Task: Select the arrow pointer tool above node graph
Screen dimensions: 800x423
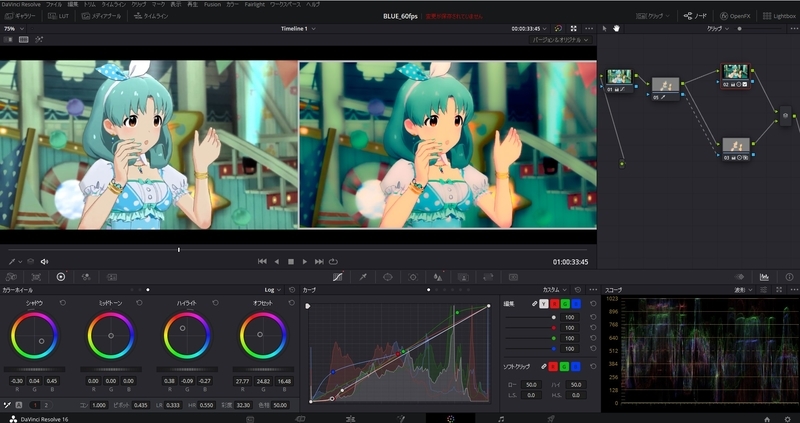Action: (x=605, y=29)
